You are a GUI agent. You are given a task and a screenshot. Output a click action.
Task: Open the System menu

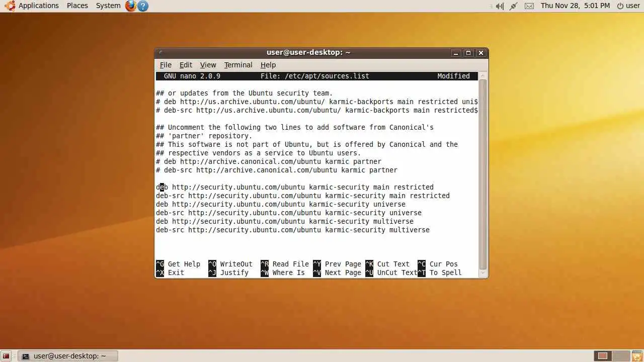pyautogui.click(x=108, y=6)
